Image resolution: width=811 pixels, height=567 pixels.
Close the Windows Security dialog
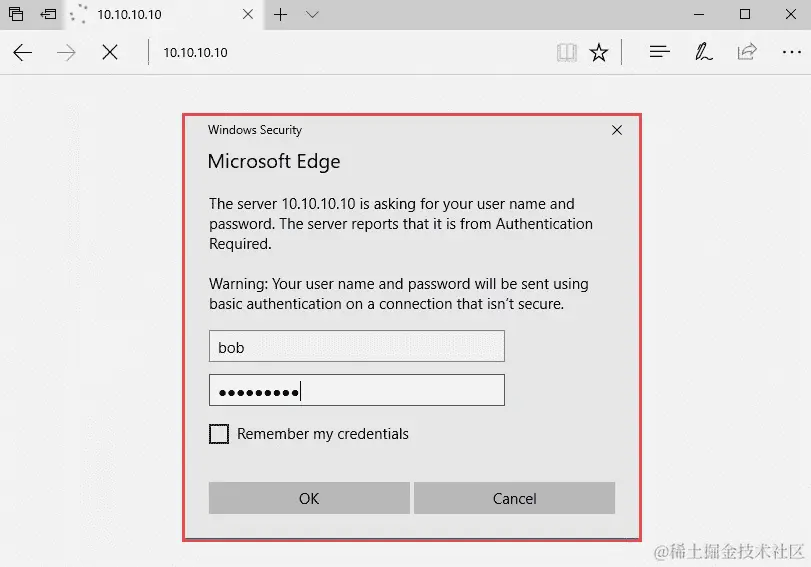(x=617, y=130)
